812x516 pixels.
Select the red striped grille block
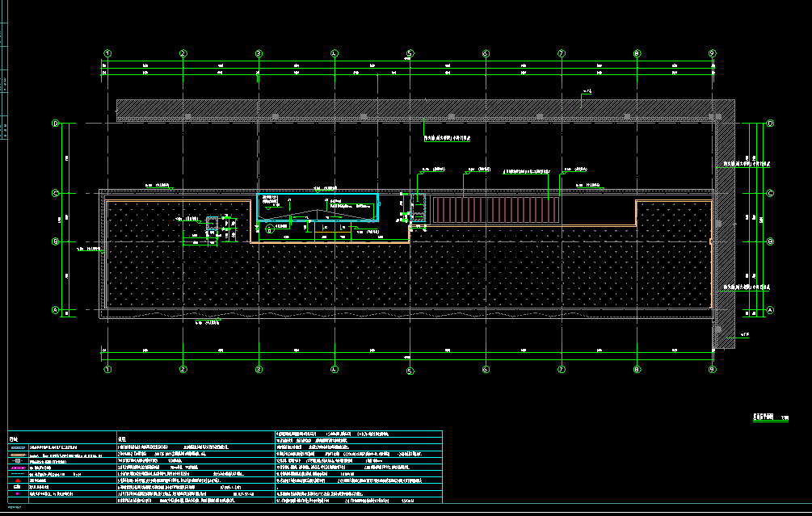[x=496, y=210]
